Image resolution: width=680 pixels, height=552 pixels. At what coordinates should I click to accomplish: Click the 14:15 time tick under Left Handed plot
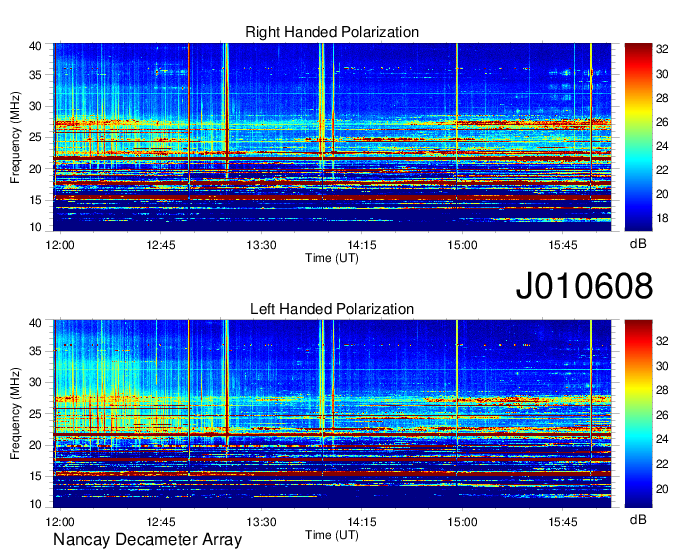(x=362, y=522)
